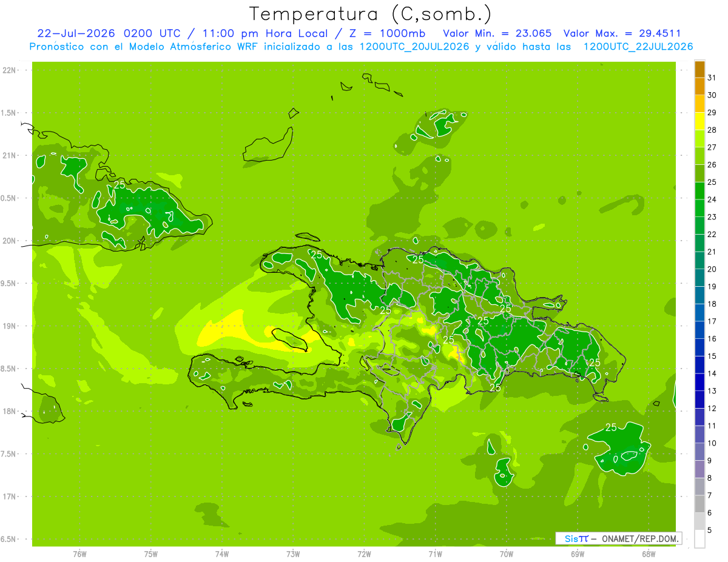Viewport: 728px width, 562px height.
Task: Pick the dark blue swatch between 12 and 13
Action: point(699,400)
